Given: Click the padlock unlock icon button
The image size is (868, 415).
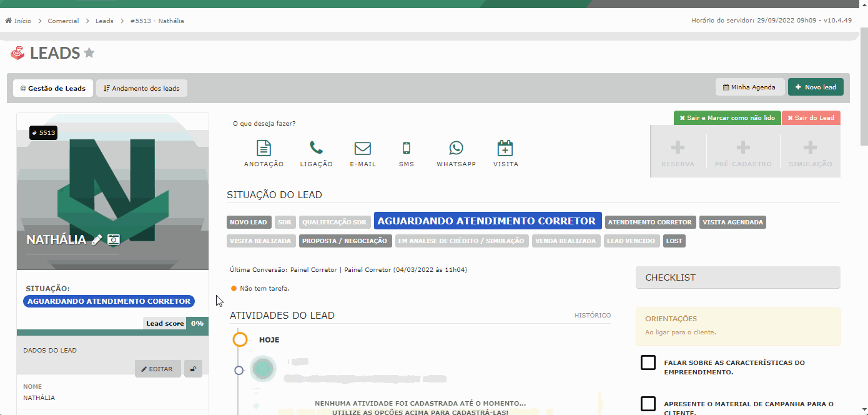Looking at the screenshot, I should point(193,369).
